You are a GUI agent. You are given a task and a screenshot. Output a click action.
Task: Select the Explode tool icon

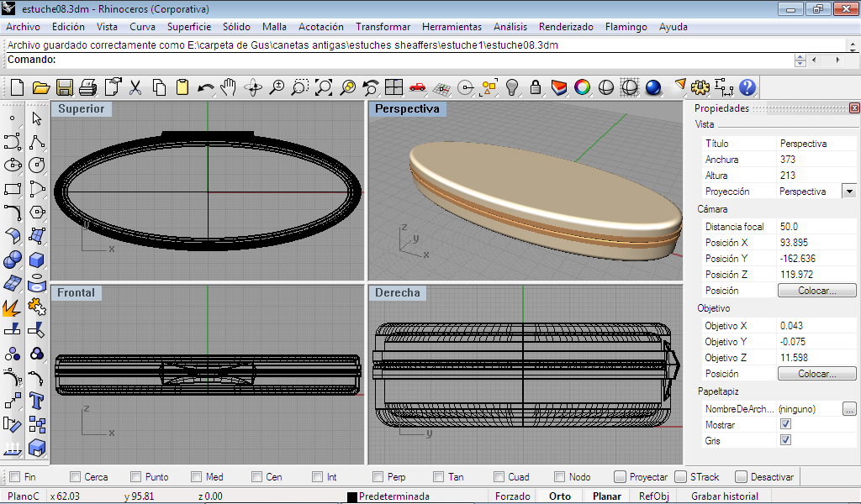(x=13, y=307)
